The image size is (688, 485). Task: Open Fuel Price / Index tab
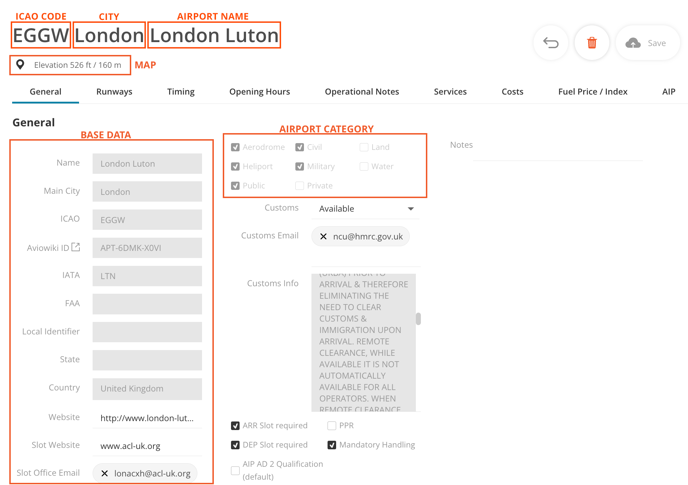pos(592,91)
